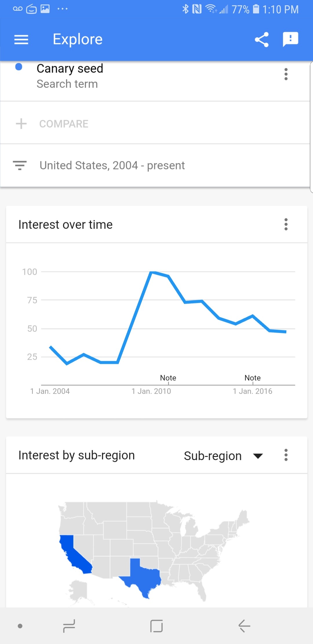Open the send feedback icon
The width and height of the screenshot is (313, 644).
[290, 39]
